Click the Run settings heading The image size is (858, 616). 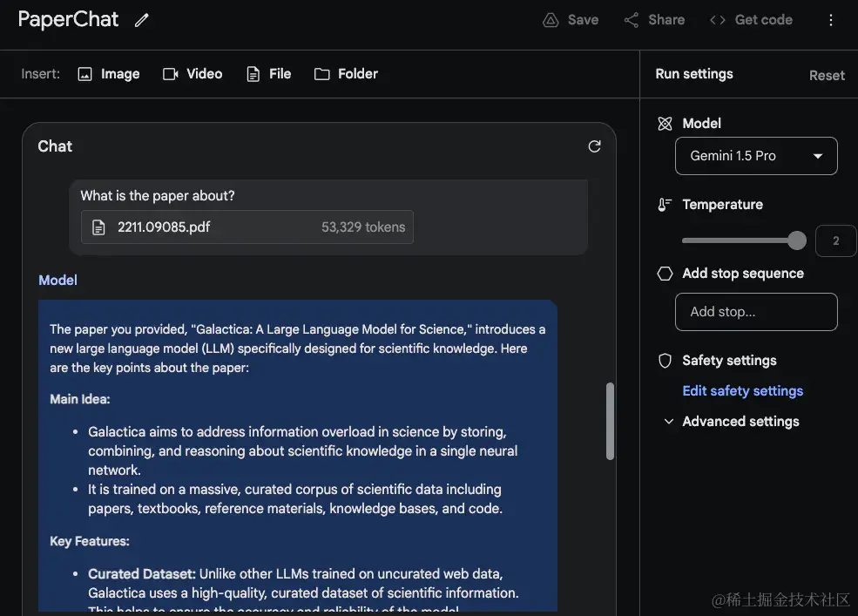click(694, 74)
